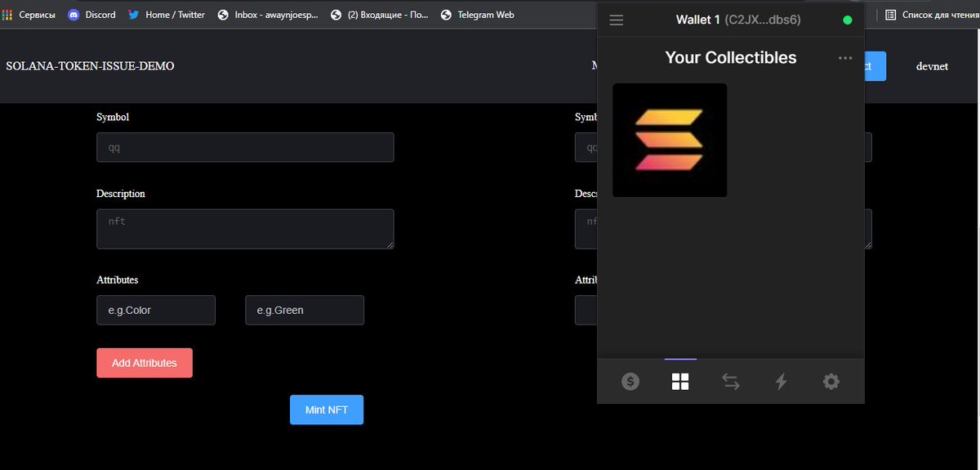980x470 pixels.
Task: Click the green connection status dot
Action: click(848, 20)
